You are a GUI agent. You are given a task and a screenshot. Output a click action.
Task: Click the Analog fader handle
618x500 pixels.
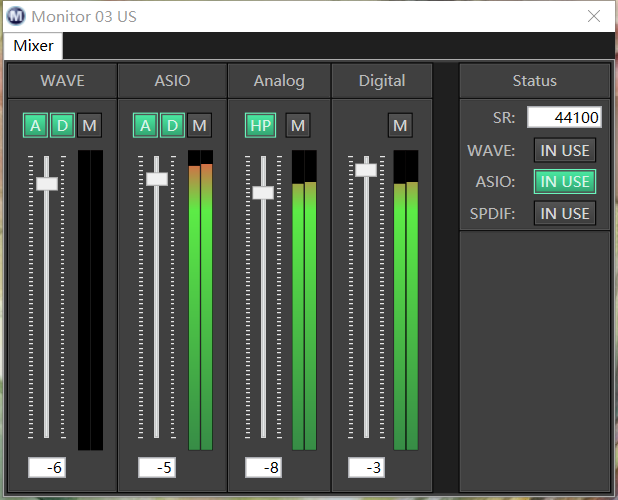point(263,192)
